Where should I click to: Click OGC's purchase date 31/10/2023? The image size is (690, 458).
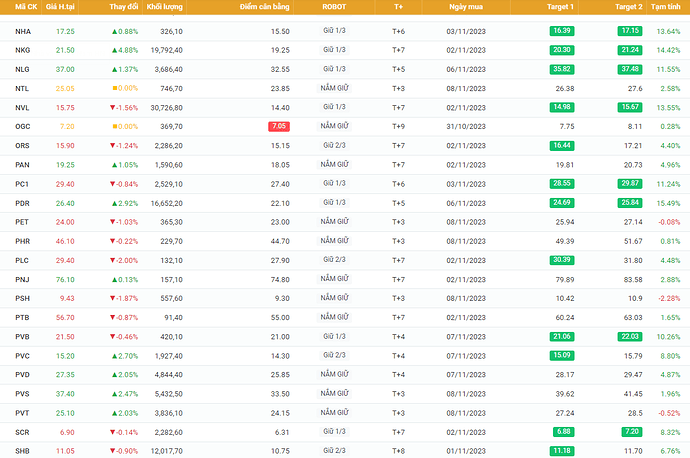pos(466,127)
